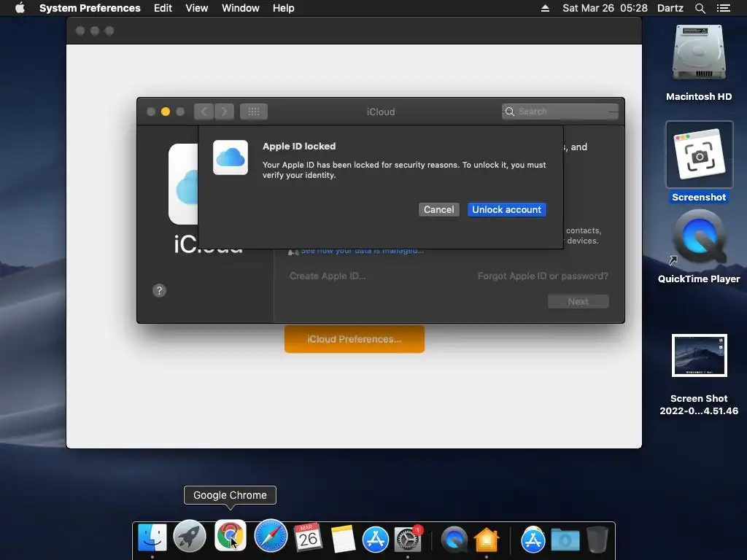Open Finder from the Dock
Image resolution: width=747 pixels, height=560 pixels.
(152, 538)
